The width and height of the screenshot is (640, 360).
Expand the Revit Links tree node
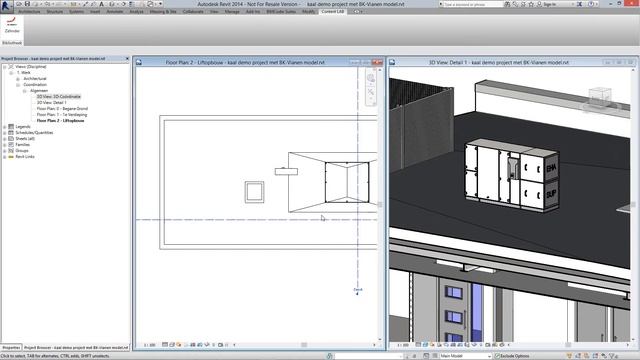click(x=5, y=157)
